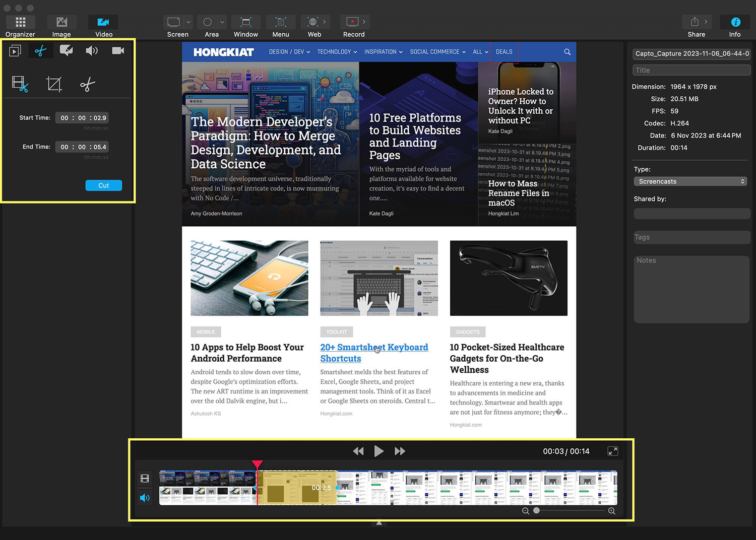Click the Emotiv headset thumbnail
This screenshot has width=756, height=540.
pos(509,278)
